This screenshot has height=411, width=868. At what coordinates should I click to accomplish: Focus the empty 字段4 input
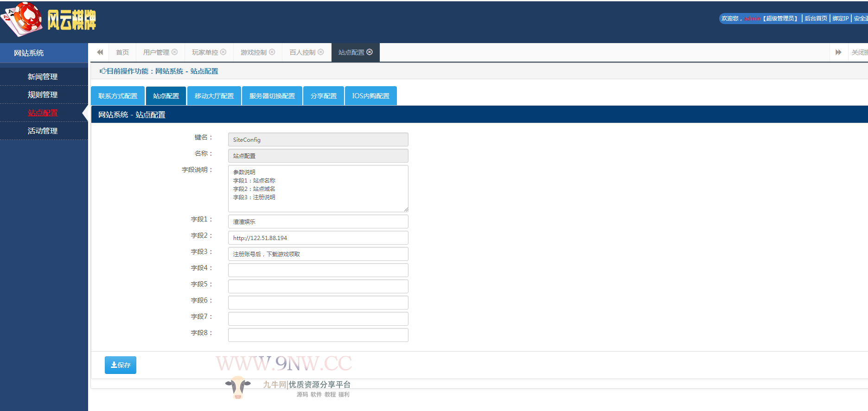[318, 270]
